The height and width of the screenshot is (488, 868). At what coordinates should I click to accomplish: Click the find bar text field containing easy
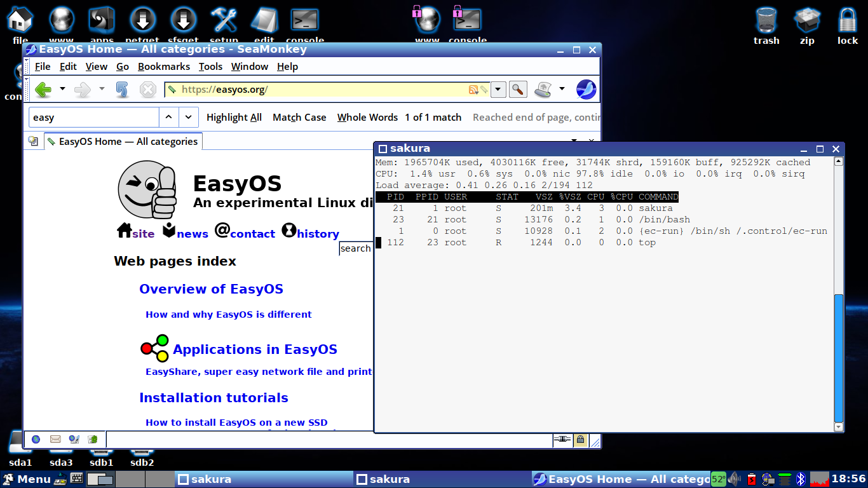(x=94, y=118)
